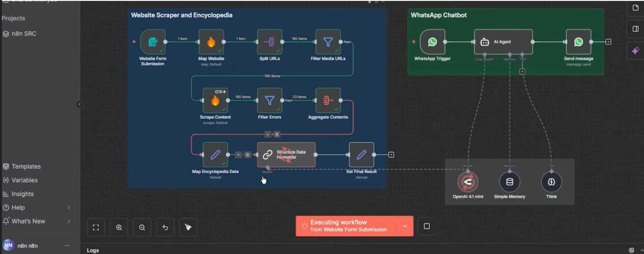Tidy up workflow with the broom icon
This screenshot has width=644, height=254.
point(188,227)
